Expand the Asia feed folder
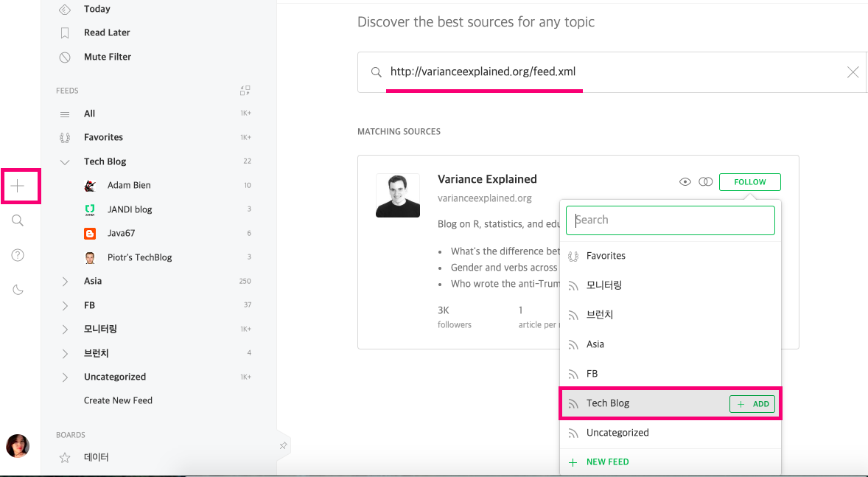868x477 pixels. click(65, 281)
